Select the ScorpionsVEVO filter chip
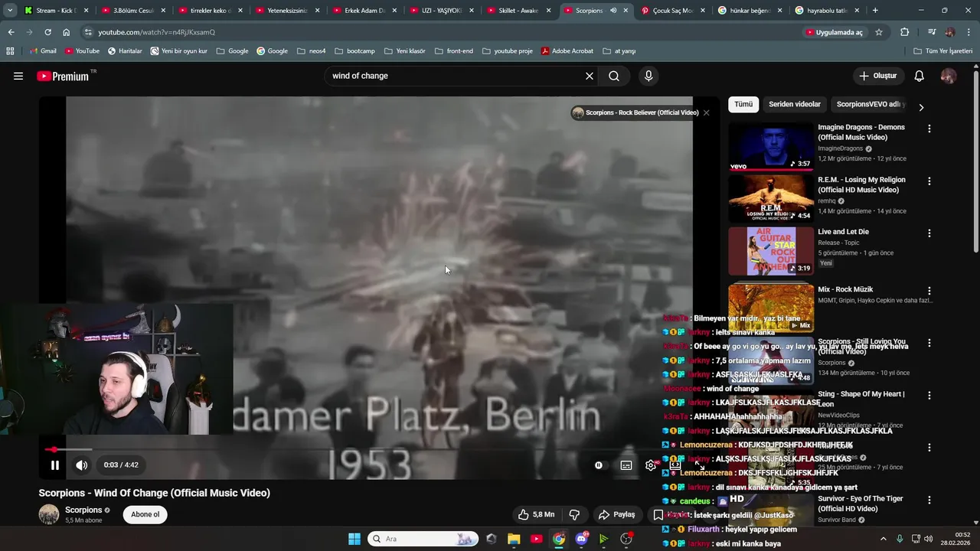Screen dimensions: 980x551 coord(870,104)
